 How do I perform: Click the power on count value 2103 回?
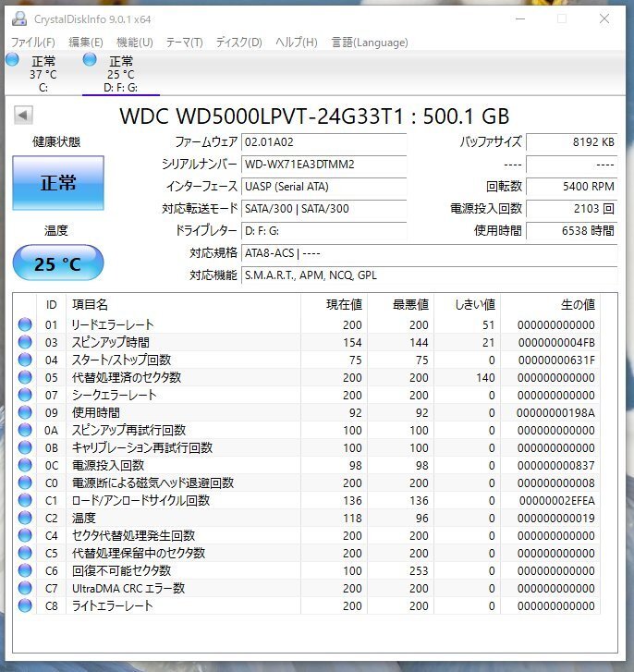pos(571,209)
